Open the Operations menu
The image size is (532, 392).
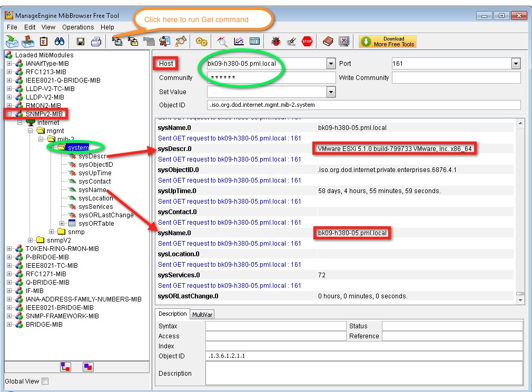click(x=78, y=27)
